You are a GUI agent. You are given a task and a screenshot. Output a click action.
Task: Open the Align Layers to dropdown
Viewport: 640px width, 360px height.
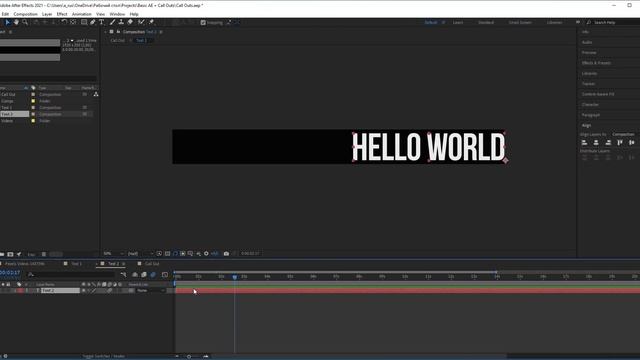pos(623,134)
